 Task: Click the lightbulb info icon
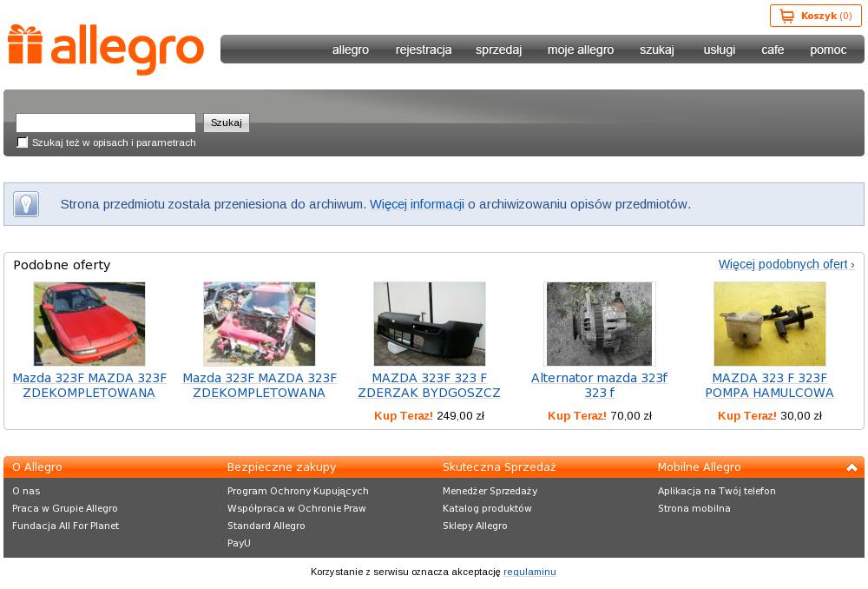26,204
